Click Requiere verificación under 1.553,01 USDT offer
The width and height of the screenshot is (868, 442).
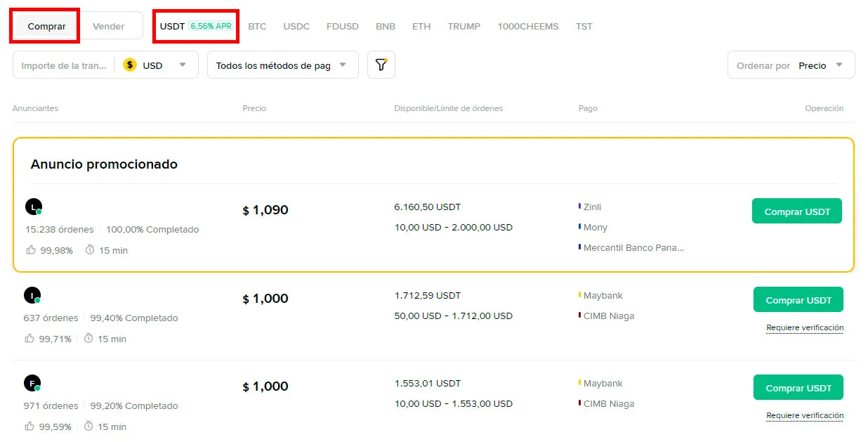pos(805,415)
